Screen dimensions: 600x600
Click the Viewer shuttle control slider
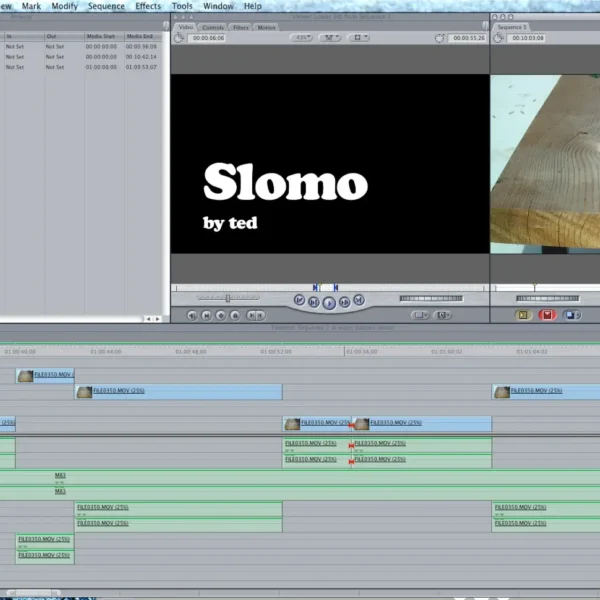[228, 298]
